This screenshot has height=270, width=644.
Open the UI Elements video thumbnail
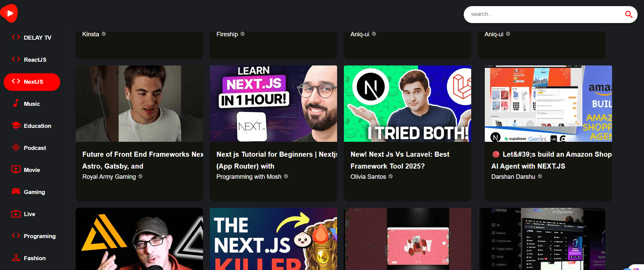[x=541, y=239]
